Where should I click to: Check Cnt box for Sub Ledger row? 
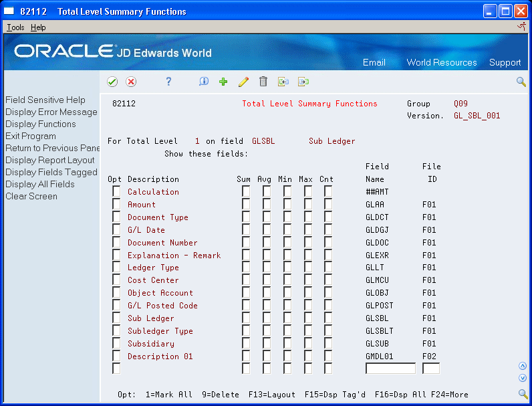point(327,318)
